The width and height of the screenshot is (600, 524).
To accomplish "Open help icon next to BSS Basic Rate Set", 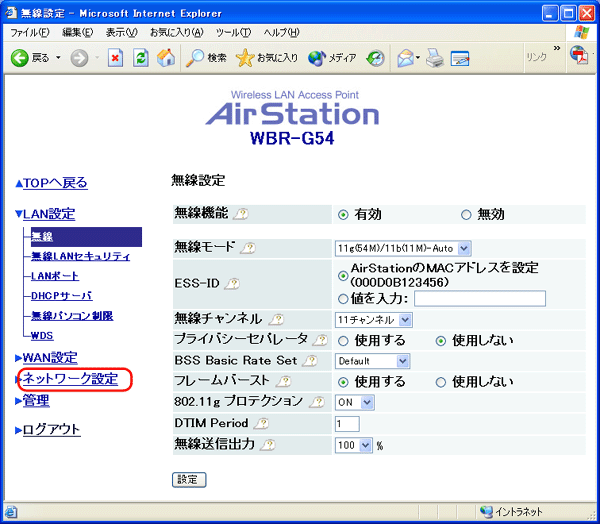I will [310, 361].
